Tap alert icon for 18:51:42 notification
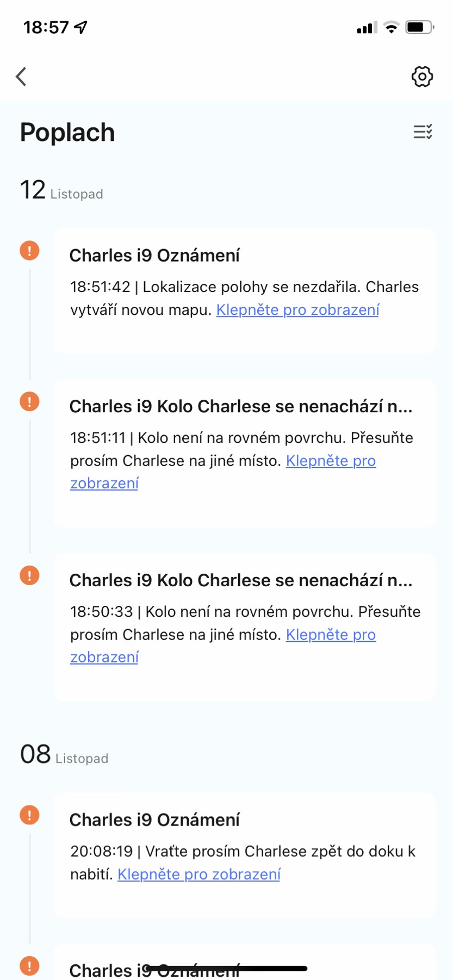The width and height of the screenshot is (453, 980). 29,251
